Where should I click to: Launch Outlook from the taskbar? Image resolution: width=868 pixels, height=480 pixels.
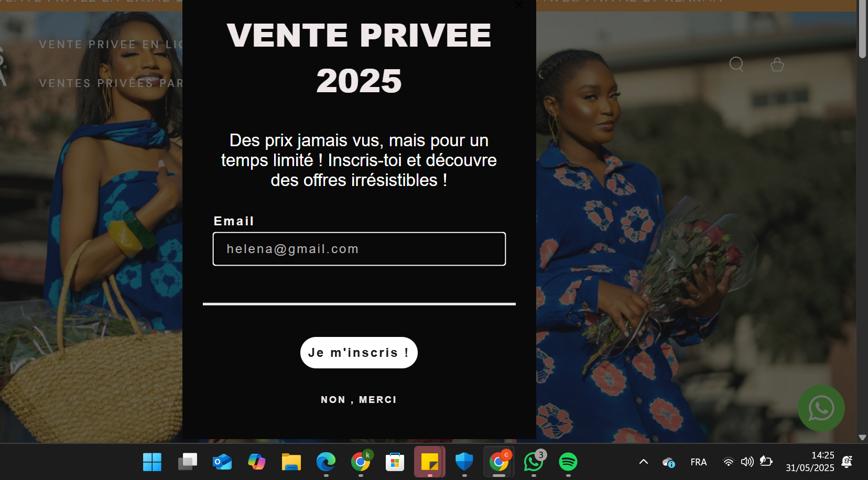click(x=222, y=462)
